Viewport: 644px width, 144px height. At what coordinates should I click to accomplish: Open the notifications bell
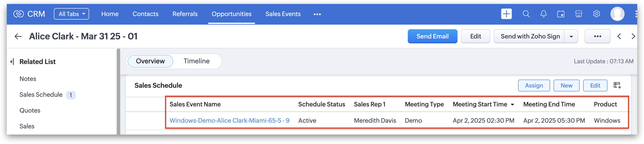543,14
